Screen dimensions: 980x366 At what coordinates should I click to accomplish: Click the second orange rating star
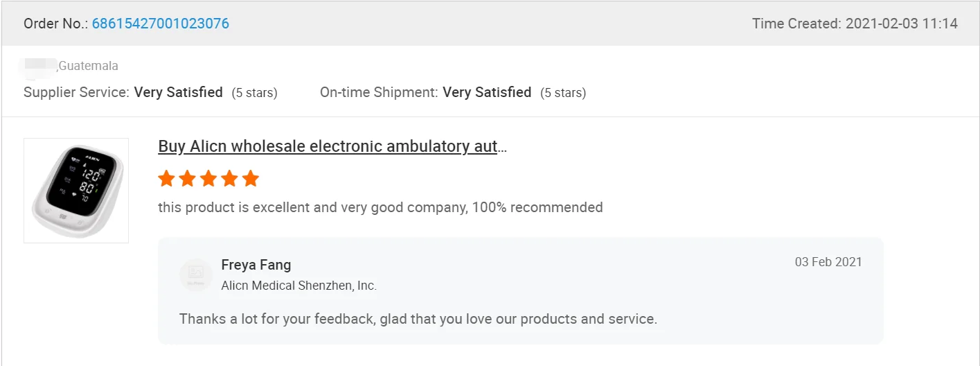coord(187,179)
